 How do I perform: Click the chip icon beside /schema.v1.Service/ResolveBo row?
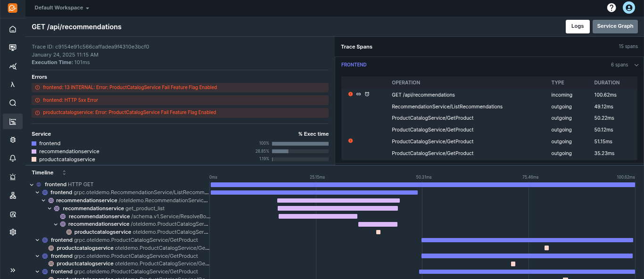[x=63, y=217]
